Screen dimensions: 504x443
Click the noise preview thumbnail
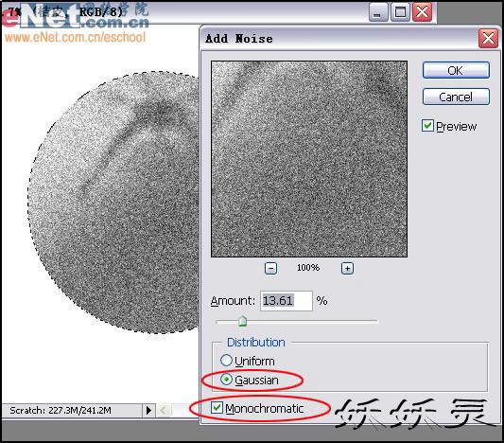coord(309,159)
